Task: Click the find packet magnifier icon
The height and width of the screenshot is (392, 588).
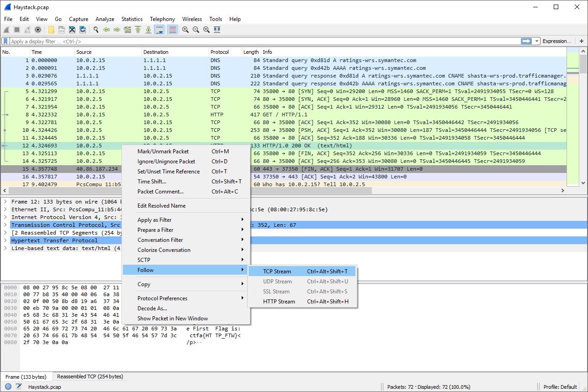Action: coord(96,30)
